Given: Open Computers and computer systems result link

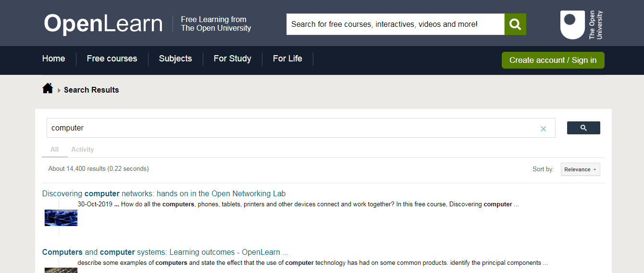Looking at the screenshot, I should 165,252.
